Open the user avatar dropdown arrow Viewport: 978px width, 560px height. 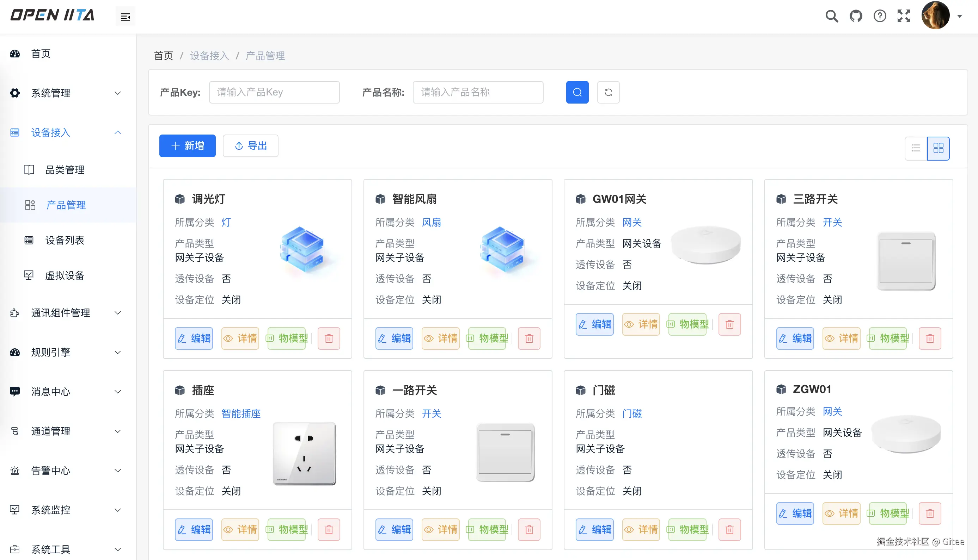pyautogui.click(x=960, y=16)
